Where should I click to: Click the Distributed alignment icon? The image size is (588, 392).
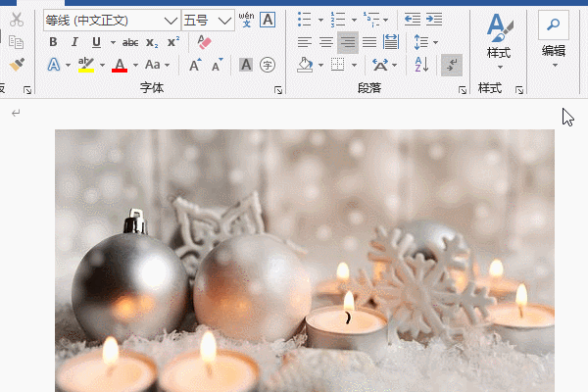point(391,42)
